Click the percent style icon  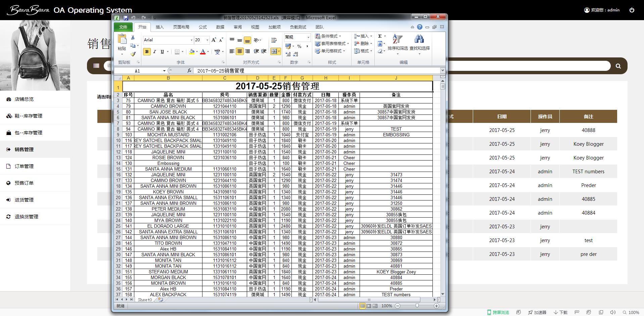click(299, 46)
